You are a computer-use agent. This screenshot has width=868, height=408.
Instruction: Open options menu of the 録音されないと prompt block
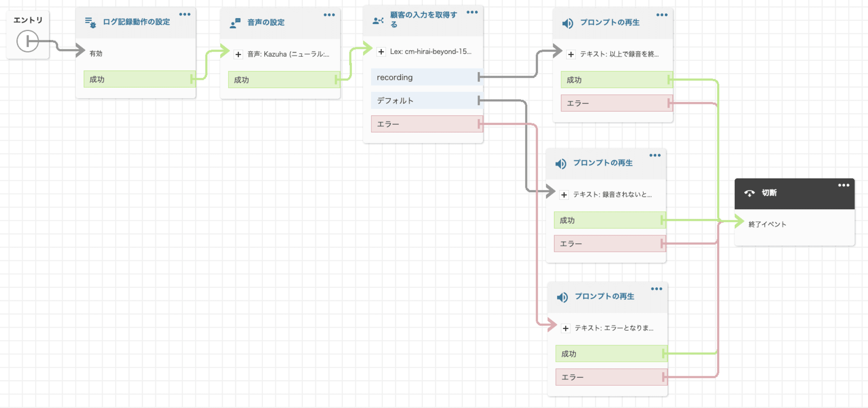[x=655, y=155]
